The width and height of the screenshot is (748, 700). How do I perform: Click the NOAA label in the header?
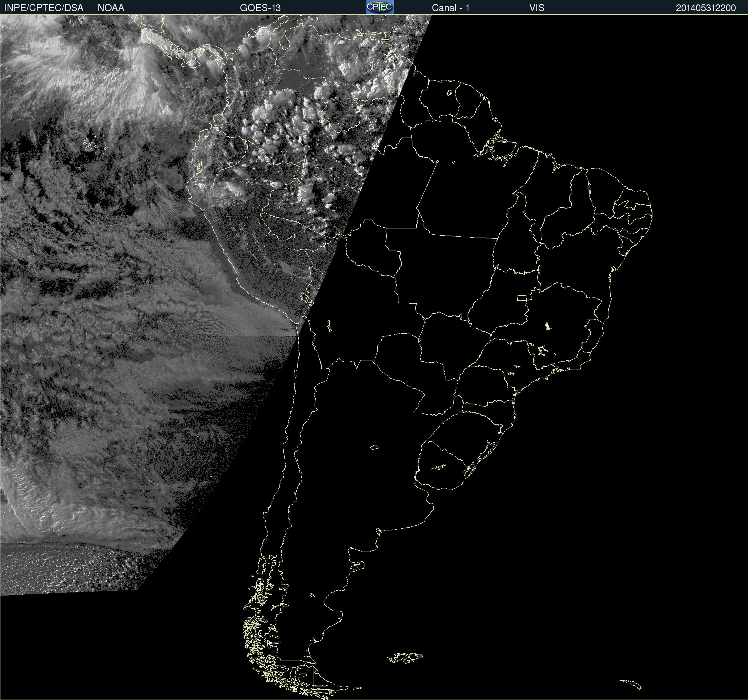pyautogui.click(x=111, y=8)
